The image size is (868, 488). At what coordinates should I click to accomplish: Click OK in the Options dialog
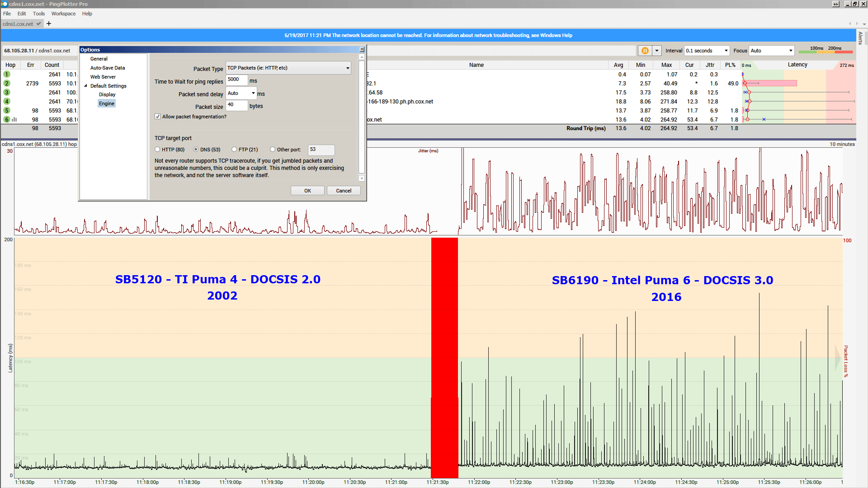[x=307, y=191]
